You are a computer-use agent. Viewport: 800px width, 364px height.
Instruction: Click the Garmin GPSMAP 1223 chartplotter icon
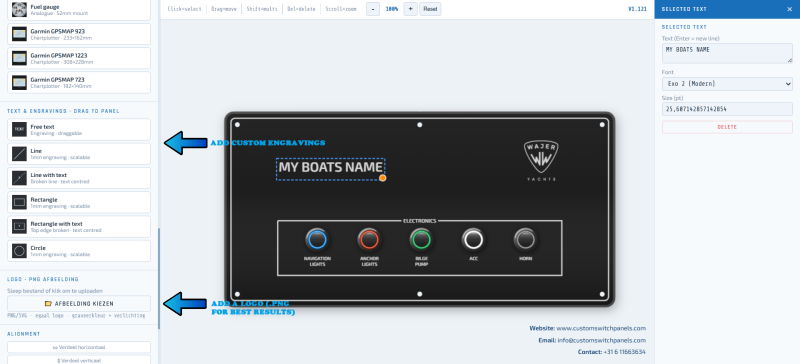19,58
